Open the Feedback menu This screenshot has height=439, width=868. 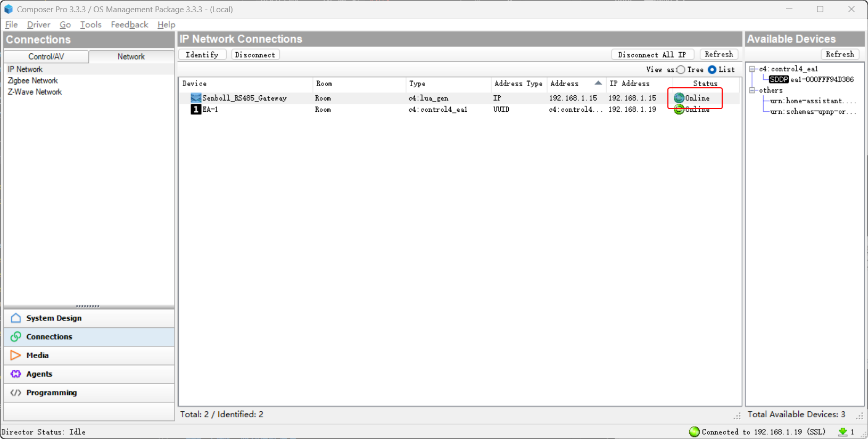pos(129,24)
